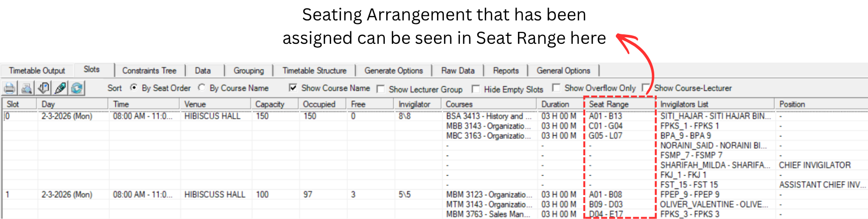
Task: Click seat range B09 - D03
Action: click(x=606, y=205)
